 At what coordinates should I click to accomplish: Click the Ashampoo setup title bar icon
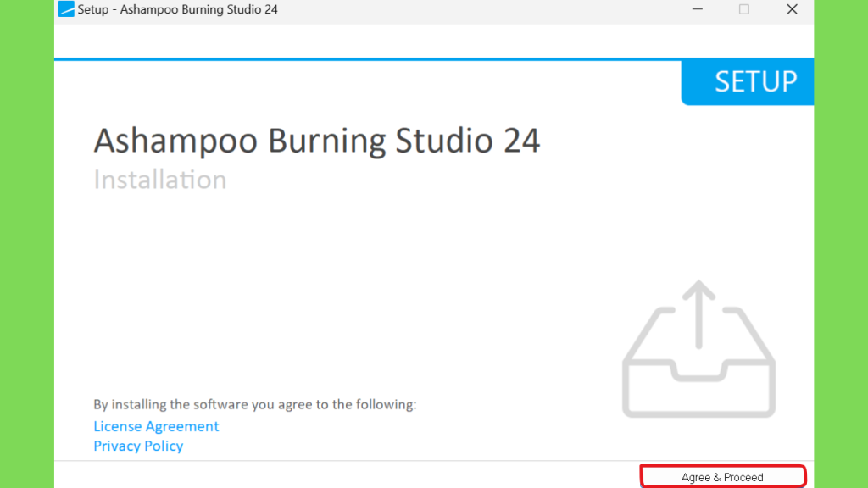[x=66, y=9]
